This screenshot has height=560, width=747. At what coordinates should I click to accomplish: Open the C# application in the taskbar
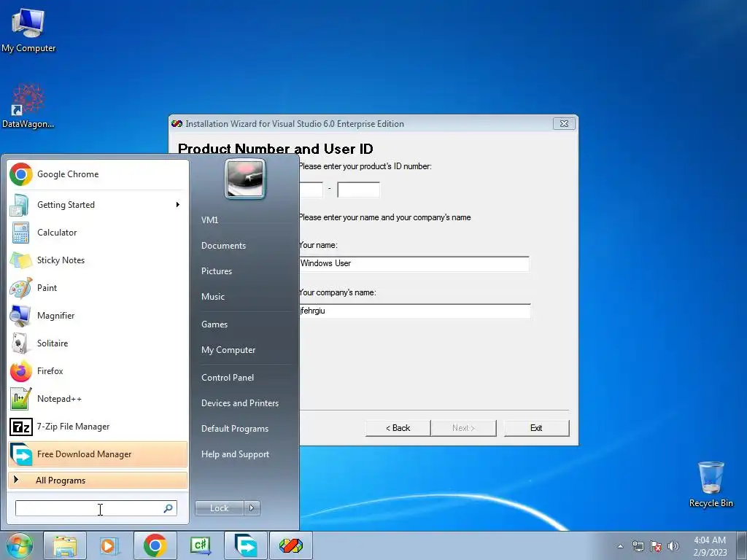(200, 545)
